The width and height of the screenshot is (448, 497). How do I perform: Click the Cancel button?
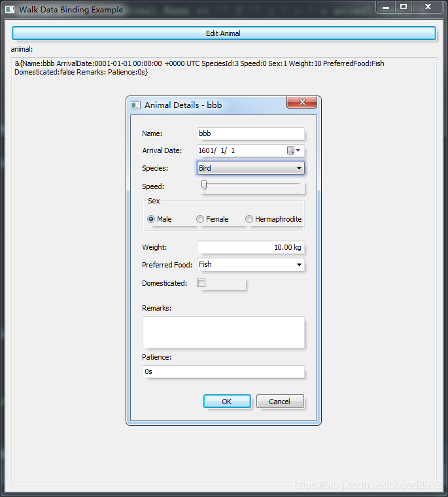tap(280, 402)
